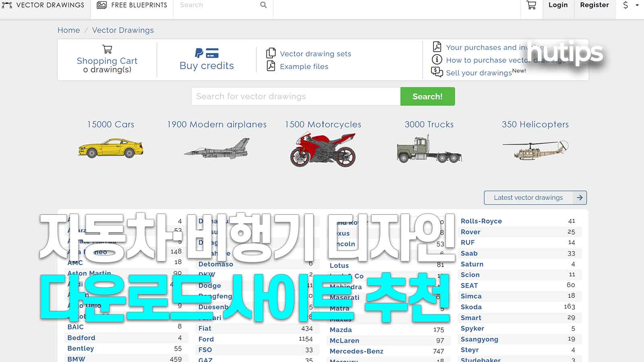The width and height of the screenshot is (644, 362).
Task: Open the Register link
Action: coord(594,5)
